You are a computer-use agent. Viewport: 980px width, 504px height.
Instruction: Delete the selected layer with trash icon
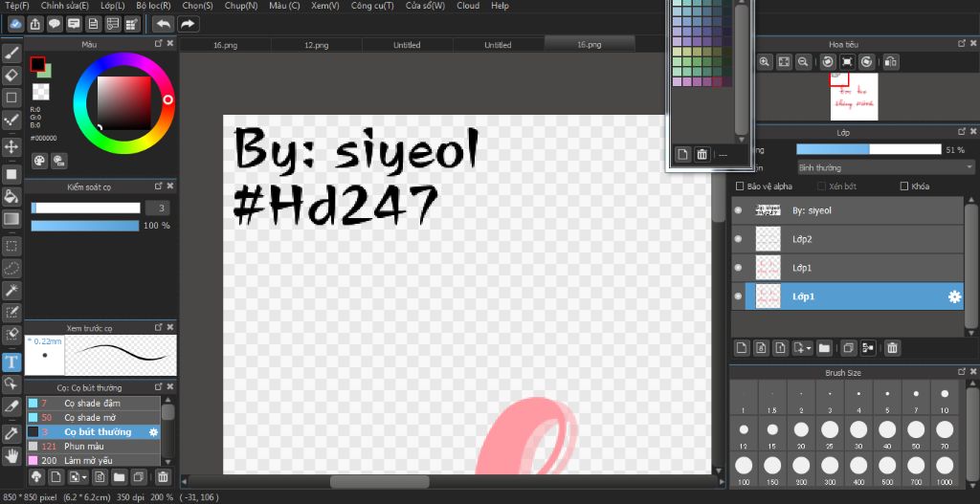click(x=893, y=348)
